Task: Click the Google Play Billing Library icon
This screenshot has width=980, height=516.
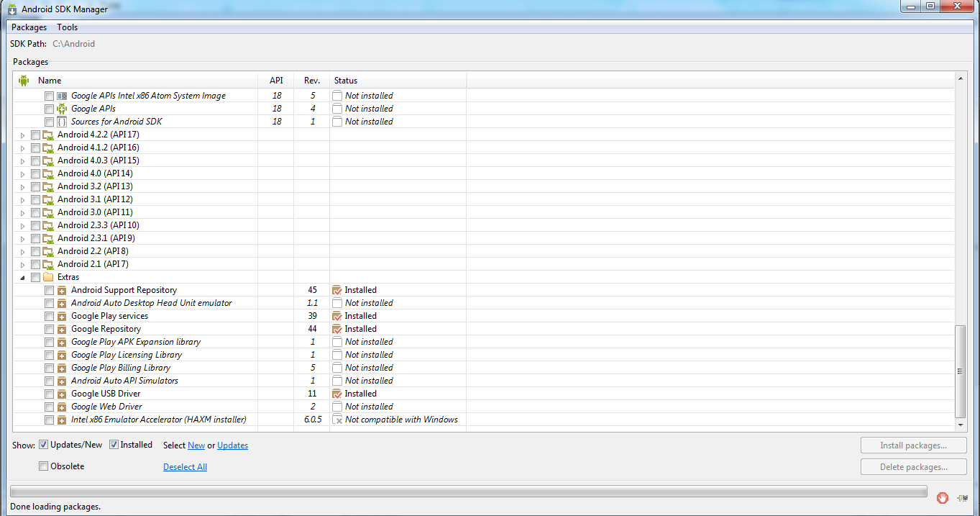Action: tap(62, 368)
